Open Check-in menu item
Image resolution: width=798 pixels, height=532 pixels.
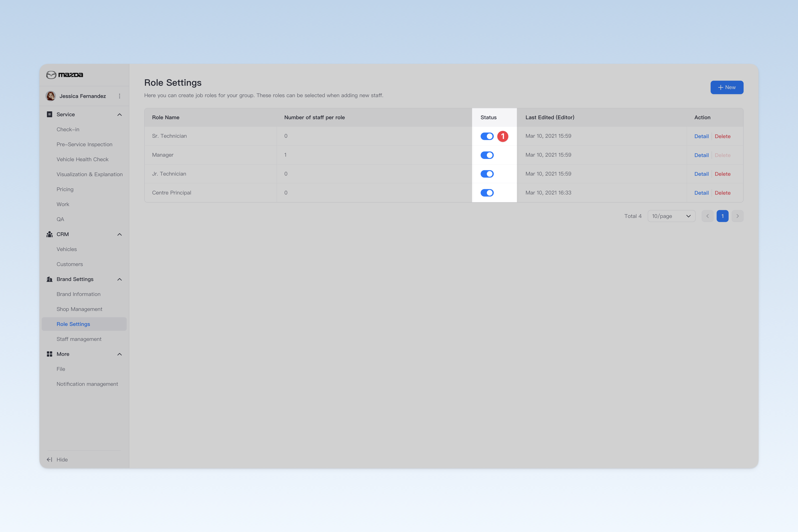pyautogui.click(x=68, y=129)
